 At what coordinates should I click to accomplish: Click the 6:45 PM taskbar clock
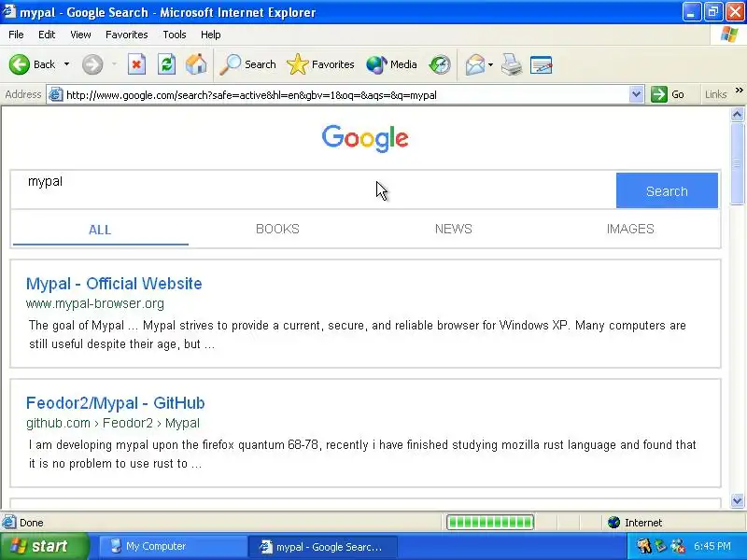pos(712,546)
